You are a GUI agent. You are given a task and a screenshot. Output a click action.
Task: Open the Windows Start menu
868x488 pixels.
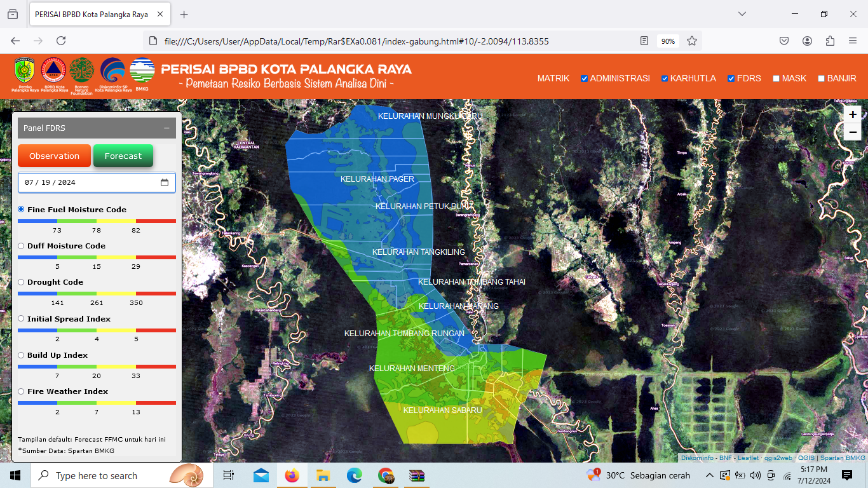pos(15,475)
